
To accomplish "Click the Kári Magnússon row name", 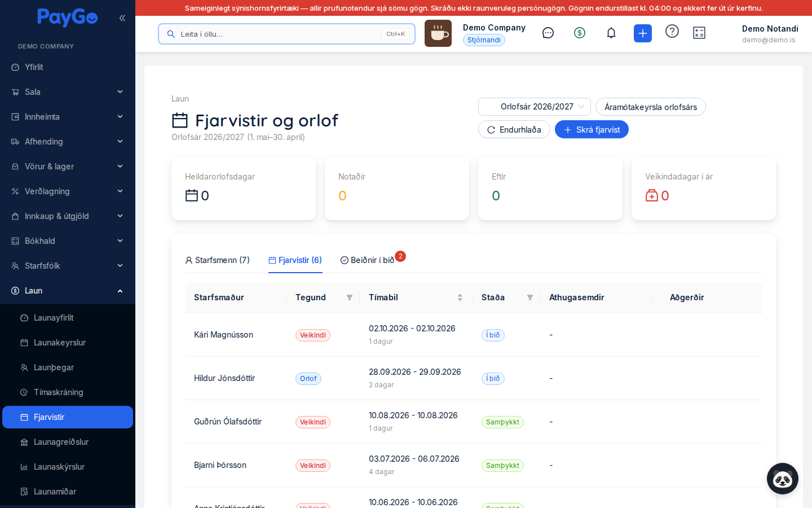I will [224, 335].
